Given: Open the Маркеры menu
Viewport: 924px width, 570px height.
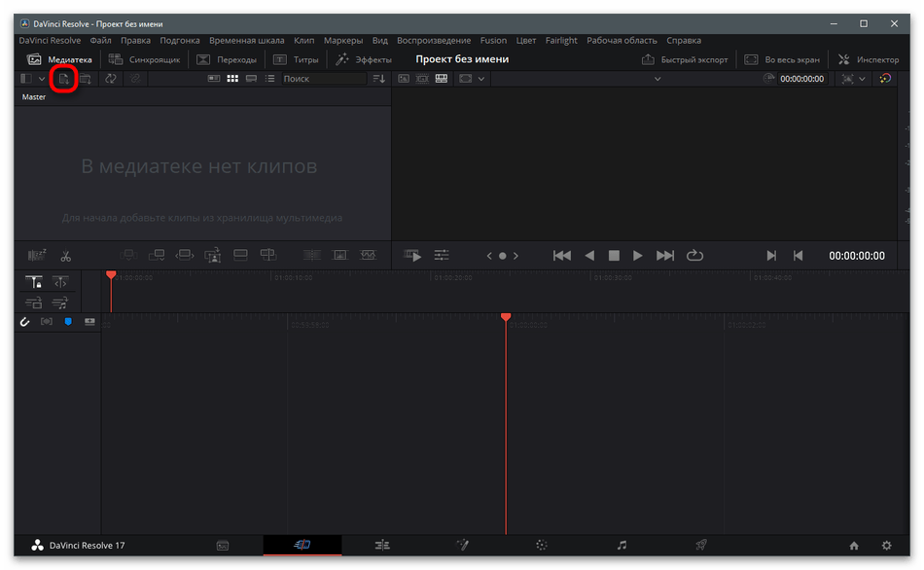Looking at the screenshot, I should coord(343,41).
